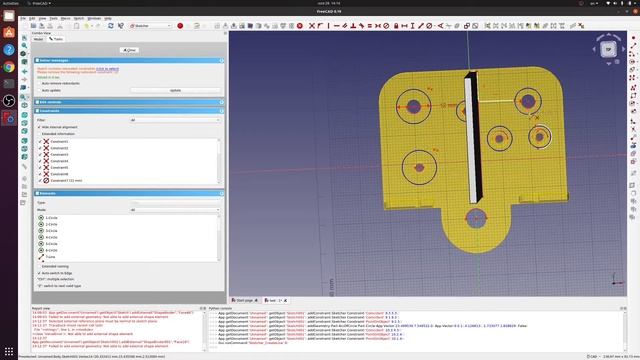Click the 1-Circle element in Elements list

tap(51, 218)
